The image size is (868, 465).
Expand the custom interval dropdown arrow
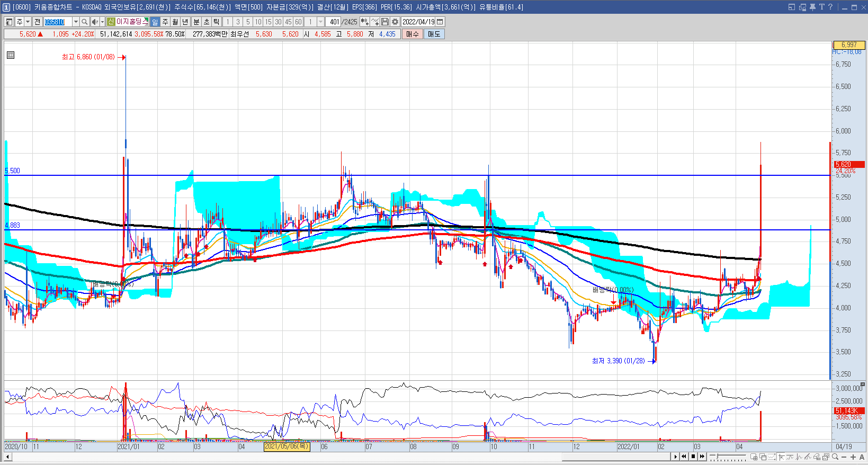pyautogui.click(x=320, y=22)
